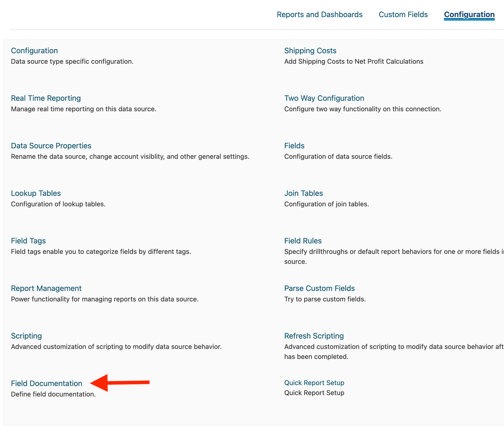Click 'Define field documentation.' text
Screen dimensions: 504x435
(x=53, y=394)
